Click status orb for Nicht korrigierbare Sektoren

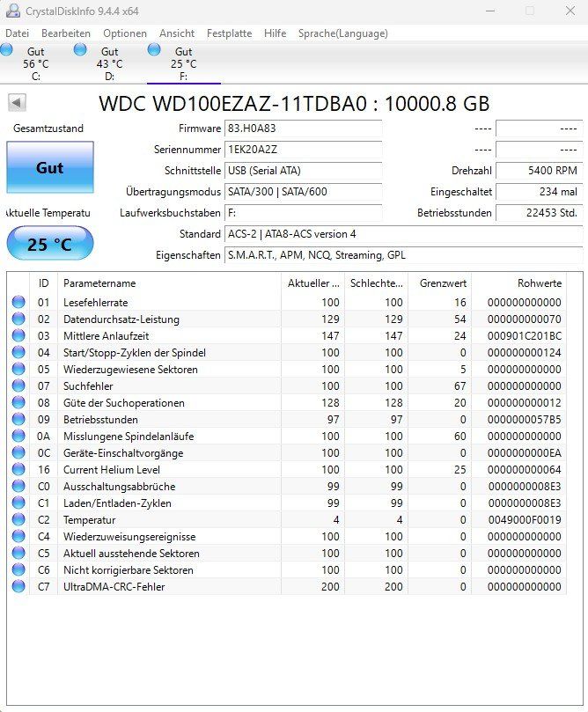coord(18,570)
